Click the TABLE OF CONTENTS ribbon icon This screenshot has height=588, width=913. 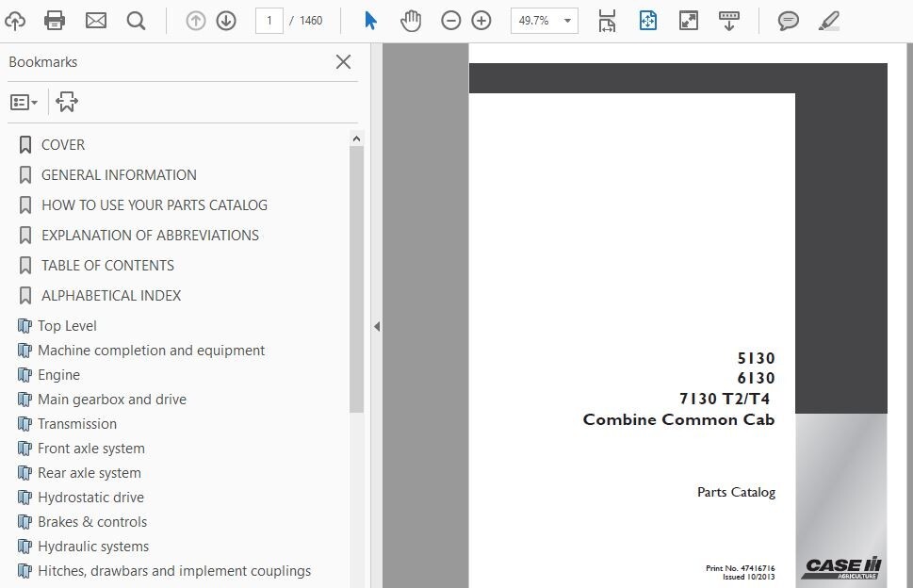[x=25, y=266]
